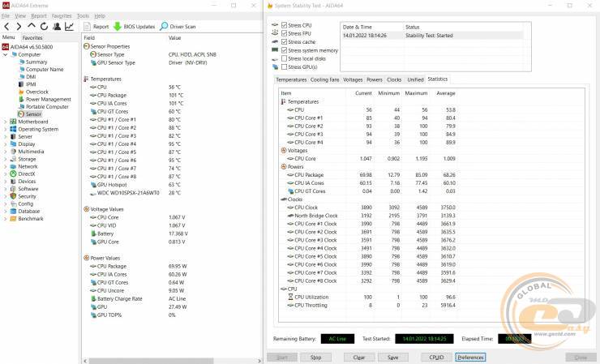The height and width of the screenshot is (364, 600).
Task: Open the File menu
Action: pyautogui.click(x=6, y=16)
